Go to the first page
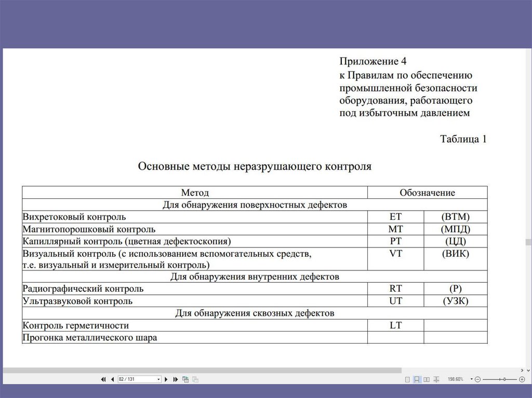The image size is (532, 398). 103,379
